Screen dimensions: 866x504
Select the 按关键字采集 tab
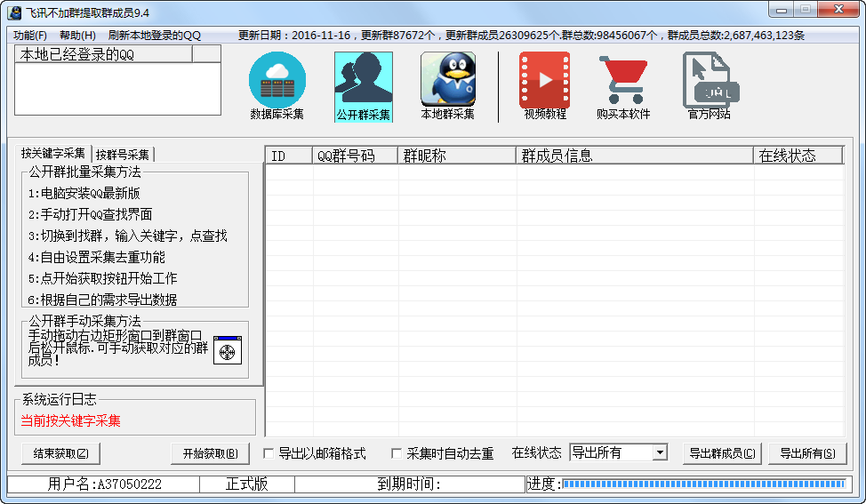point(53,153)
